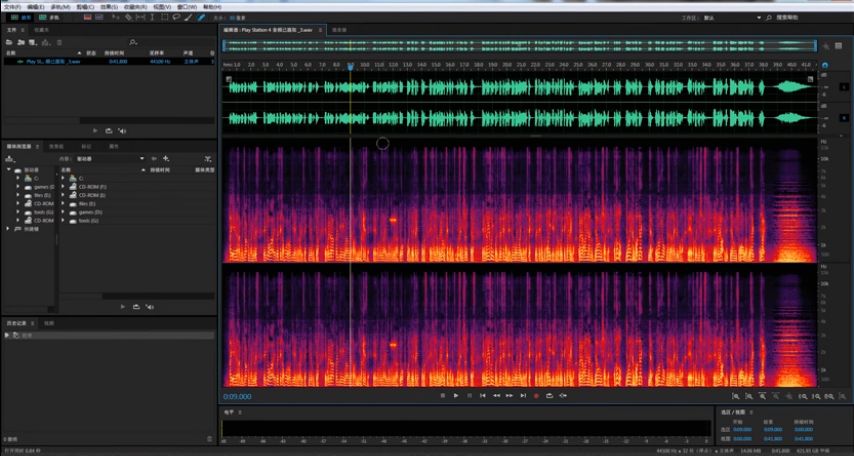
Task: Click the Play button in transport
Action: [x=456, y=396]
